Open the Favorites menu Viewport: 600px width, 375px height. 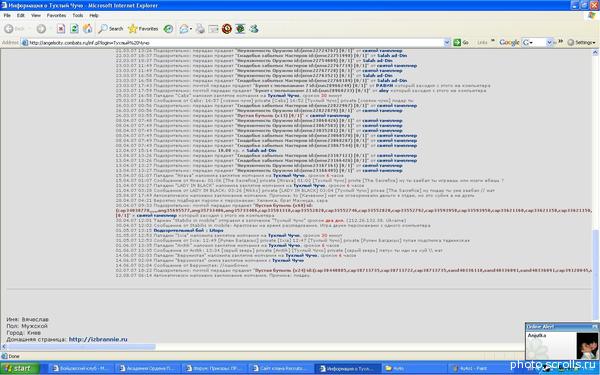(x=56, y=15)
